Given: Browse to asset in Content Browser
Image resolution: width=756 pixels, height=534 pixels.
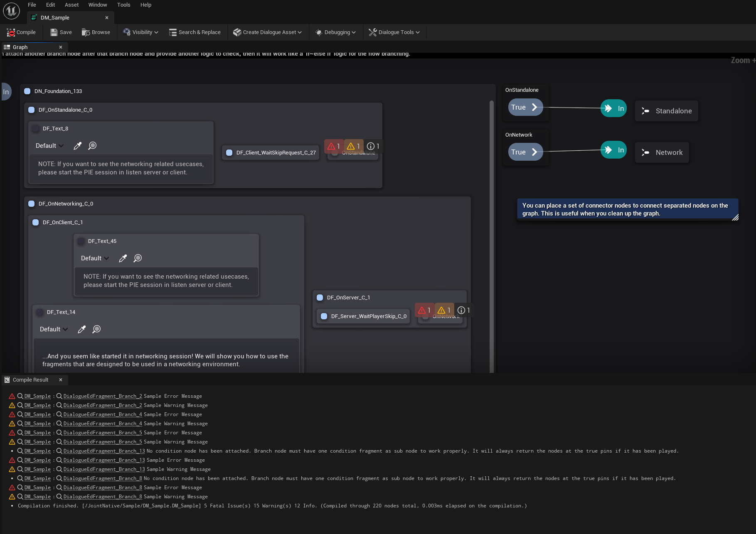Looking at the screenshot, I should click(x=96, y=32).
